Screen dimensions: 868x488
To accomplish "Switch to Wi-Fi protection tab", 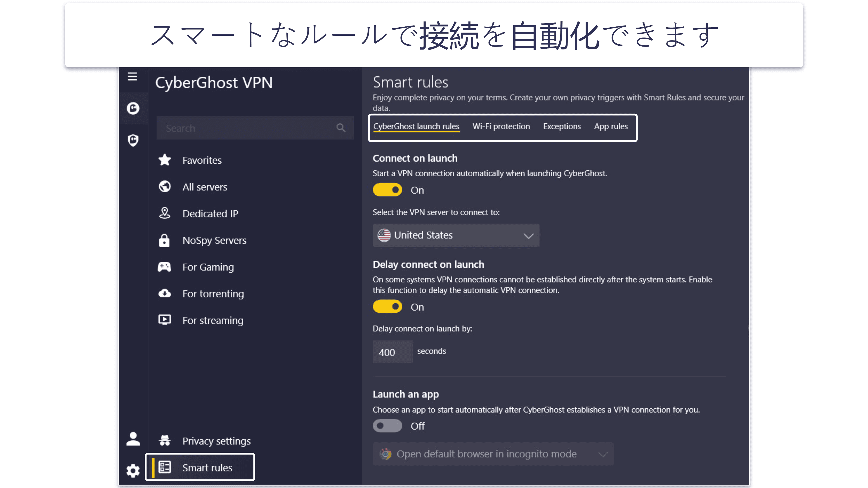I will (x=501, y=126).
